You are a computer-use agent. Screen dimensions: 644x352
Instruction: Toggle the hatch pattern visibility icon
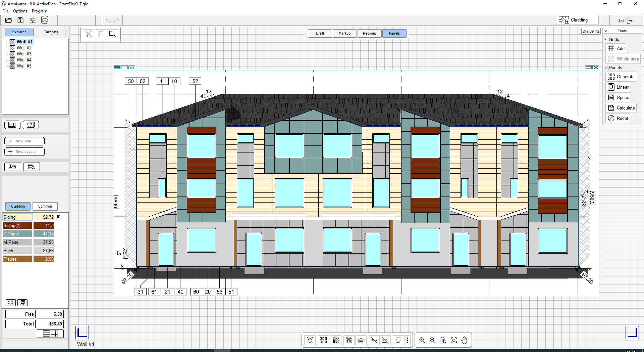(336, 340)
